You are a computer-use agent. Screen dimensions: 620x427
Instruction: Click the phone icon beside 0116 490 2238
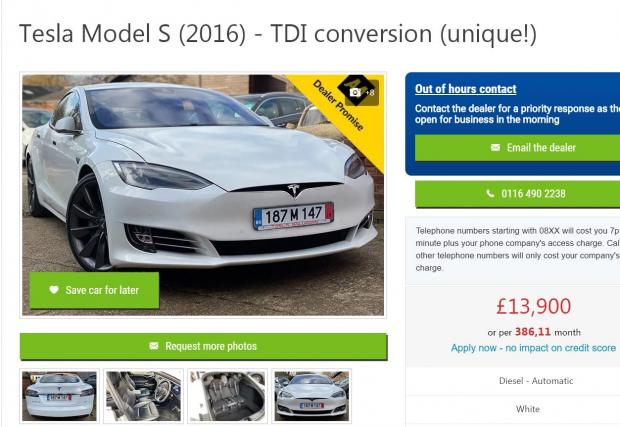[x=490, y=193]
